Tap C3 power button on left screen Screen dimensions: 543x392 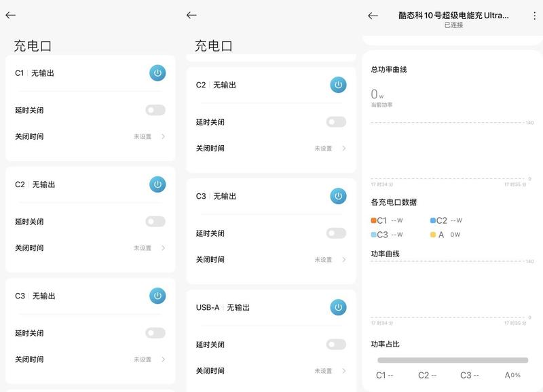coord(157,296)
